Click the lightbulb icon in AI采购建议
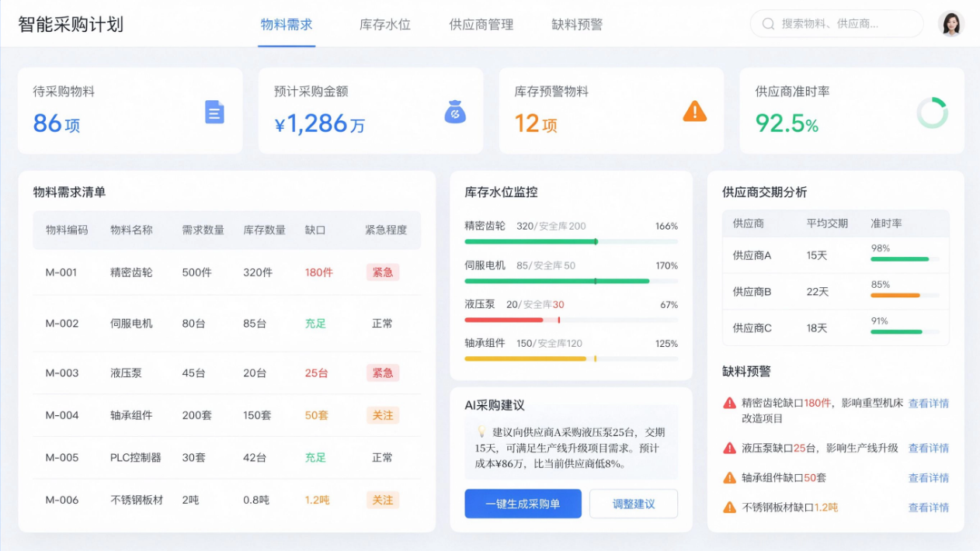 pyautogui.click(x=481, y=431)
